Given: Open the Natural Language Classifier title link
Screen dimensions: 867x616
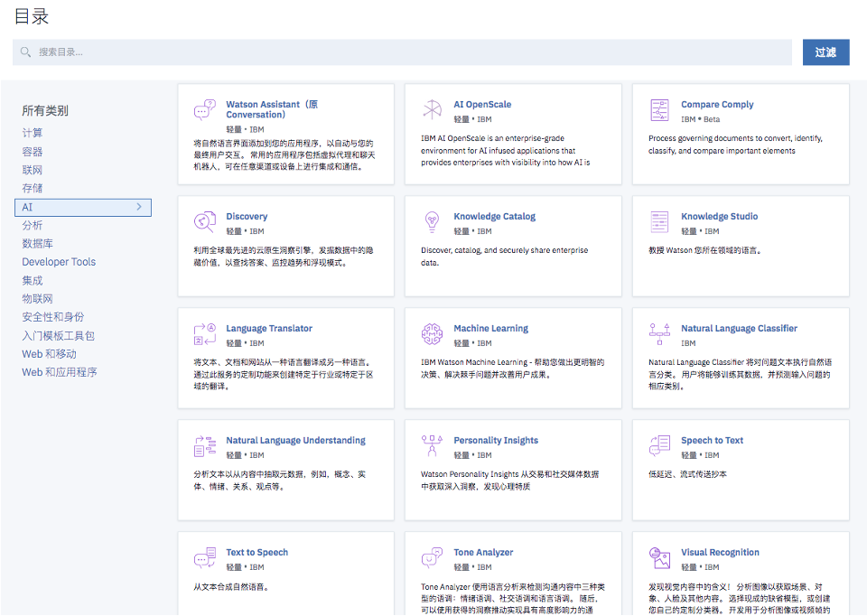Looking at the screenshot, I should [740, 329].
